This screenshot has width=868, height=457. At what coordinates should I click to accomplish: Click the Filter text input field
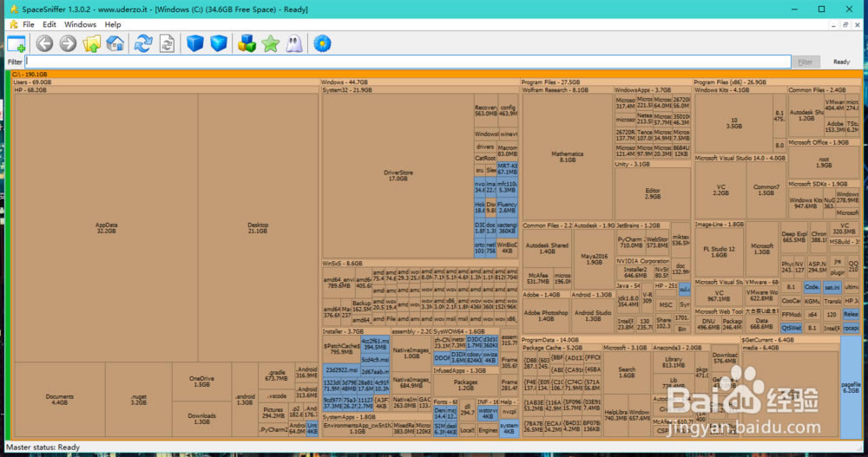408,62
